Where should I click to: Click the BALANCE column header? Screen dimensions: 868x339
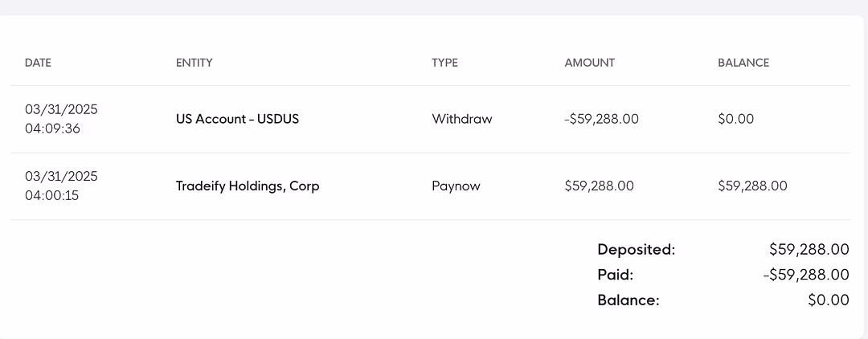tap(743, 63)
